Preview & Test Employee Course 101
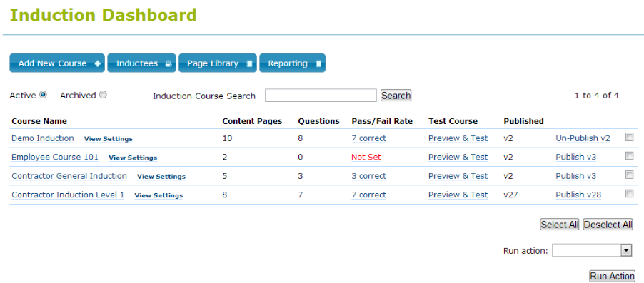 click(x=458, y=157)
